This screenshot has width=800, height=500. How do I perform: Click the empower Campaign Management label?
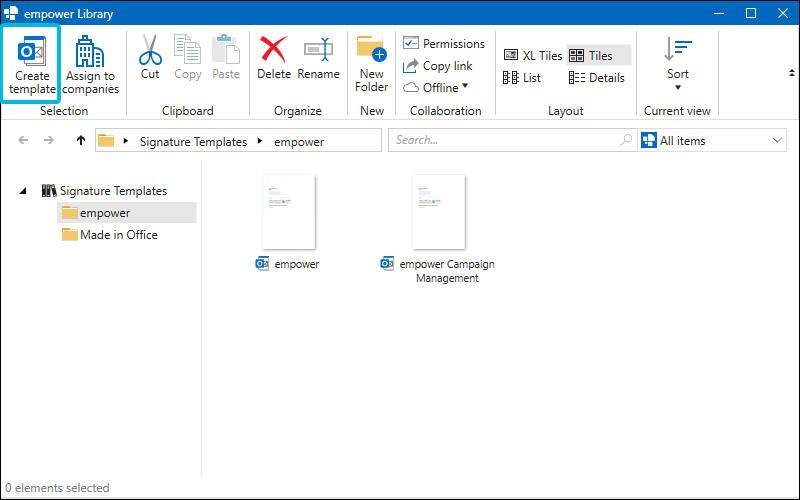pyautogui.click(x=447, y=271)
